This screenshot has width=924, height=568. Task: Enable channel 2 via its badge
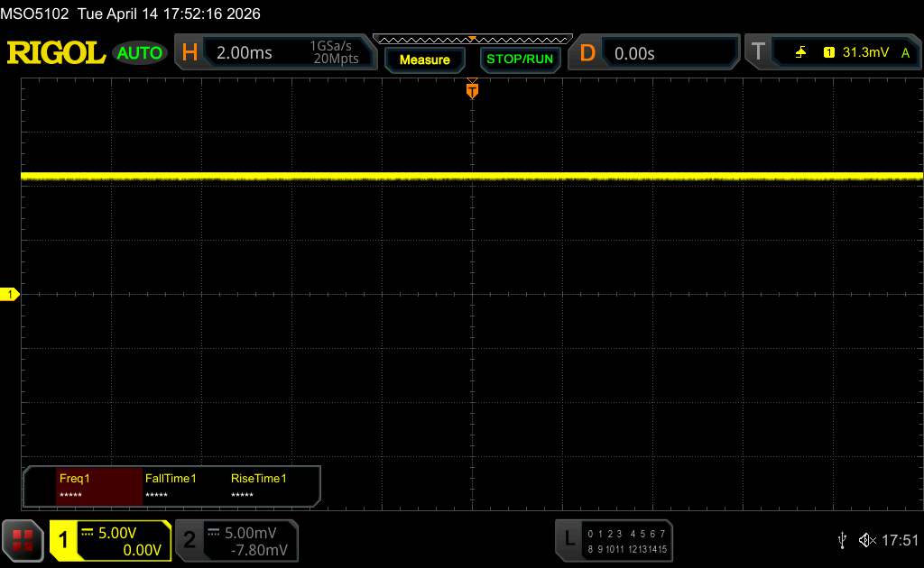coord(189,541)
